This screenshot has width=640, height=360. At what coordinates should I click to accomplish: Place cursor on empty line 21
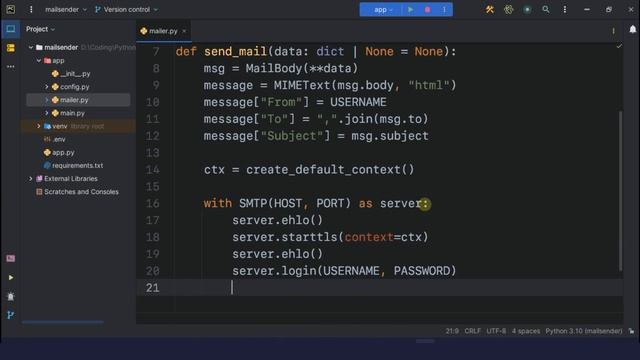(380, 288)
